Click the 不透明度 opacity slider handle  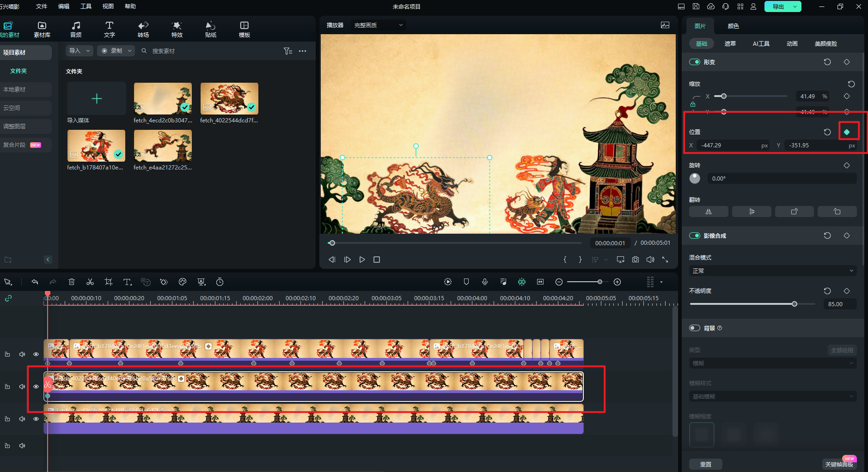[794, 304]
